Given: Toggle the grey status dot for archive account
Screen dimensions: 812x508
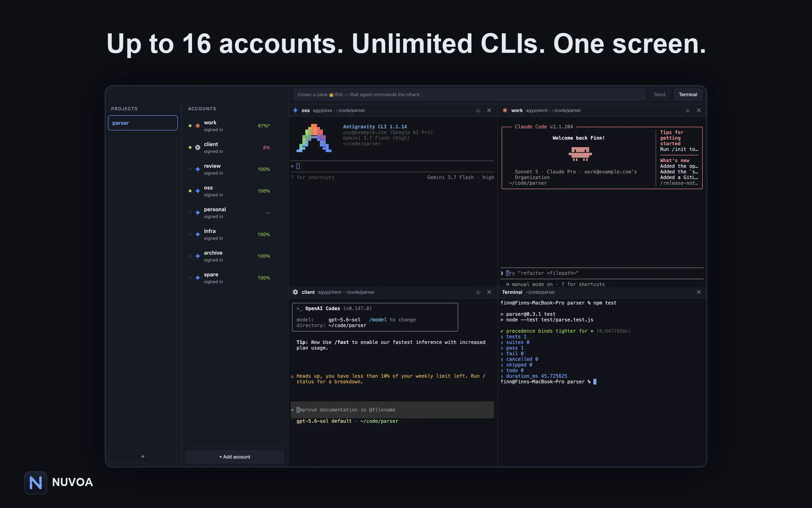Looking at the screenshot, I should tap(190, 256).
